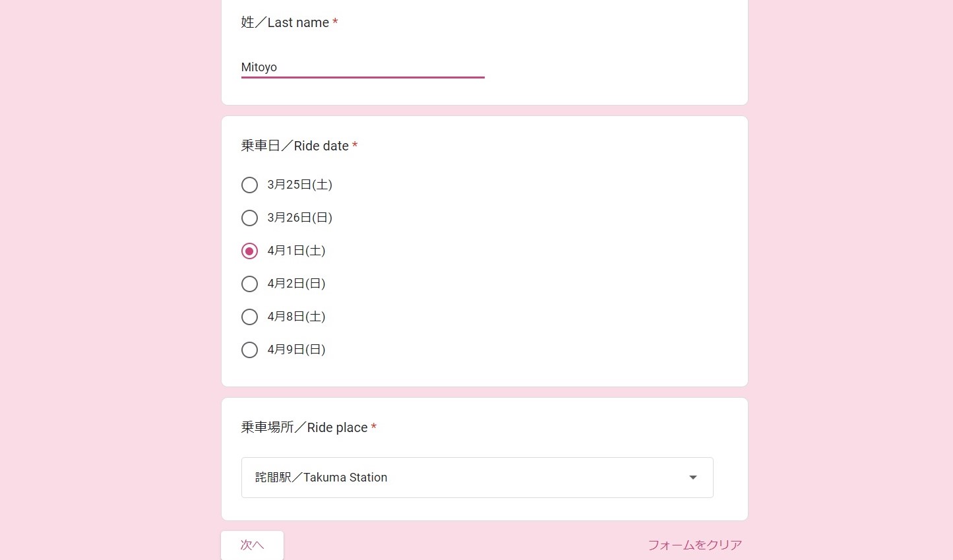
Task: Click the required asterisk after Ride place
Action: (x=374, y=427)
